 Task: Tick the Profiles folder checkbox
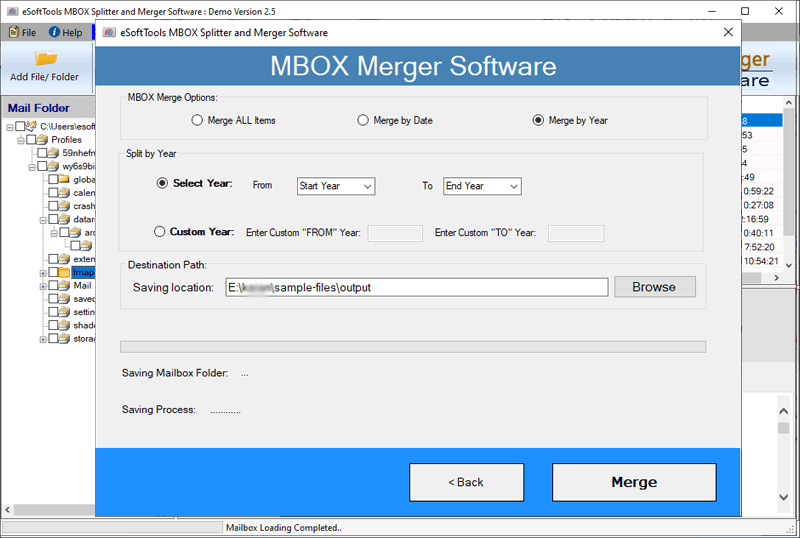pyautogui.click(x=31, y=139)
